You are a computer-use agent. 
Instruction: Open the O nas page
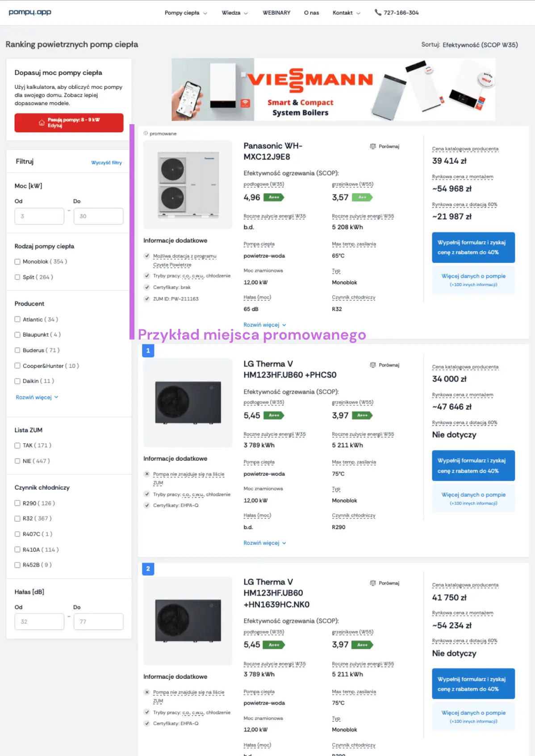312,13
